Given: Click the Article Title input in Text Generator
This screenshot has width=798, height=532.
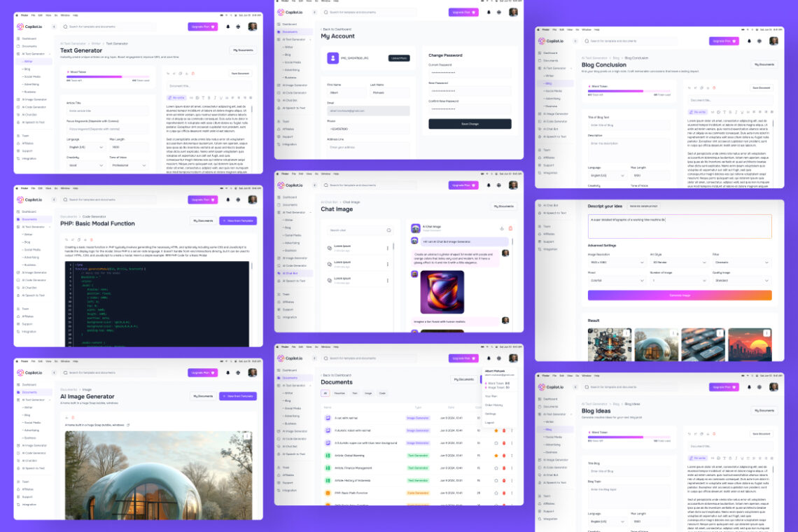Looking at the screenshot, I should 107,111.
